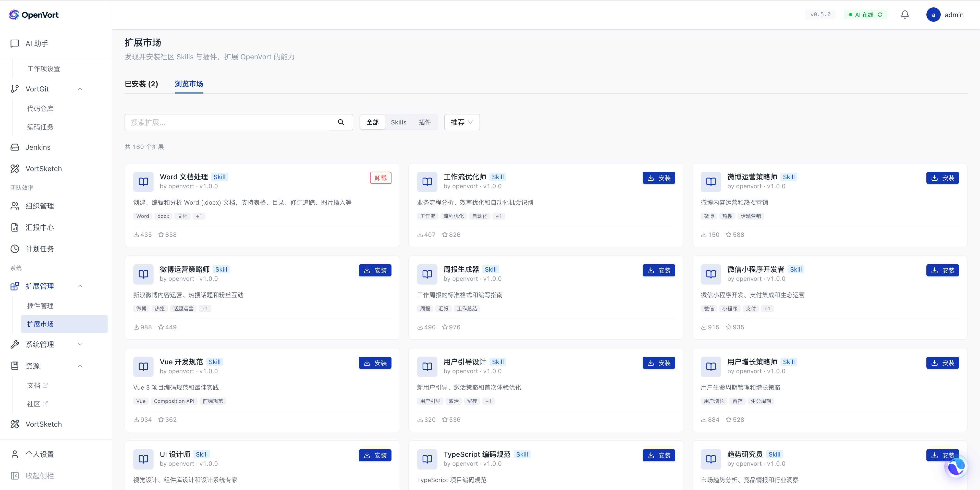
Task: Select the 插件 filter segment
Action: coord(425,122)
